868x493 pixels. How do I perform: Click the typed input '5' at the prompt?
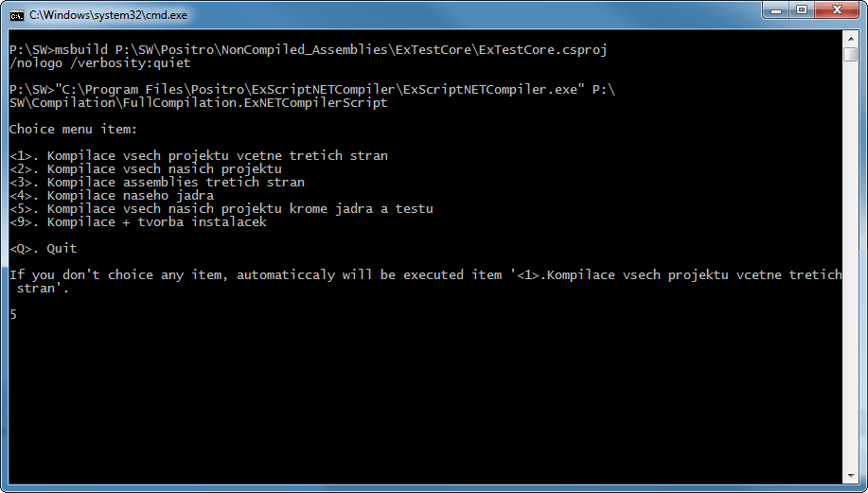coord(13,314)
